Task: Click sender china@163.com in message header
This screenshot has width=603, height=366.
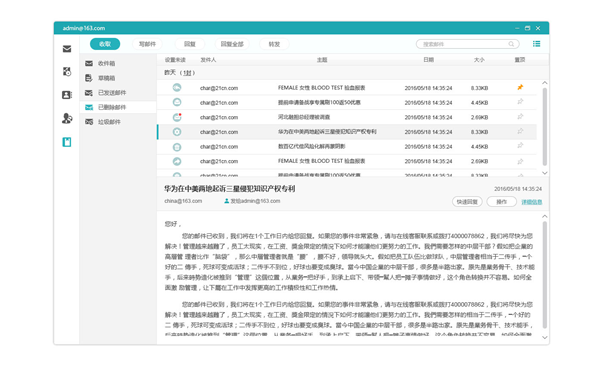Action: (183, 201)
